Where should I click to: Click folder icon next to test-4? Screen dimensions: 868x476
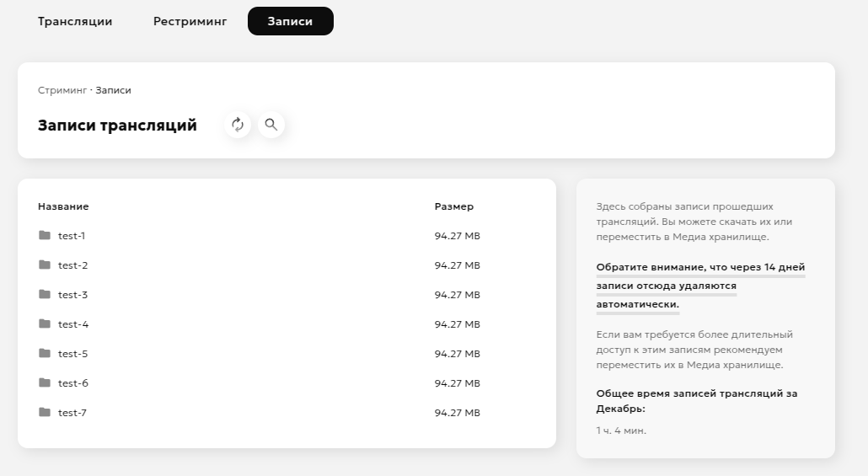tap(45, 324)
